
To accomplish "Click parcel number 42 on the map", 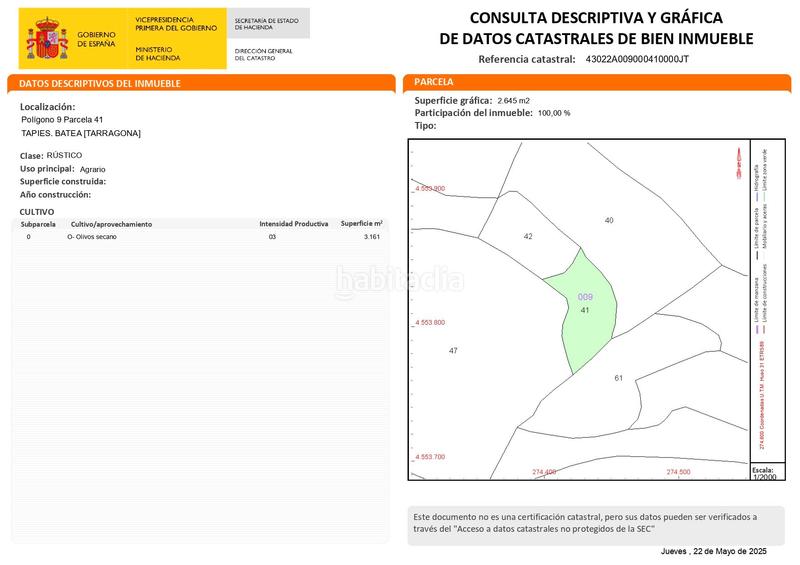I will pyautogui.click(x=528, y=236).
